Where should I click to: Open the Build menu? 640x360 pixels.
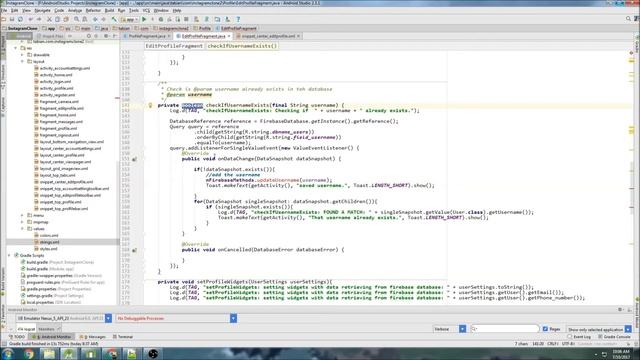[x=109, y=11]
